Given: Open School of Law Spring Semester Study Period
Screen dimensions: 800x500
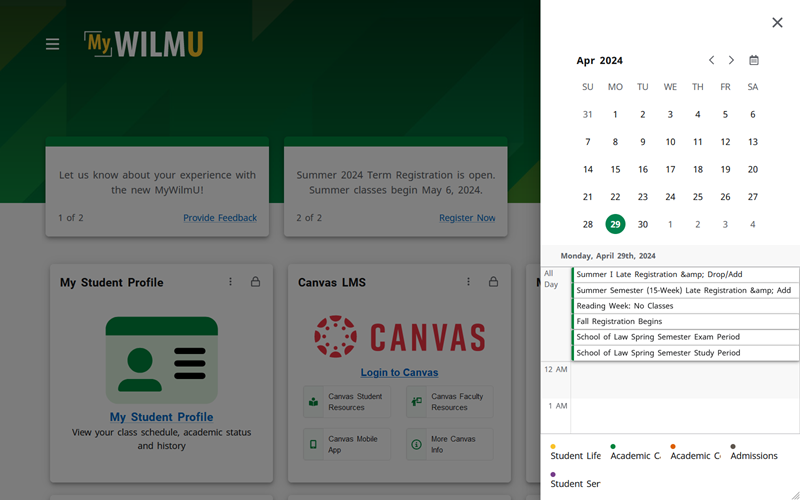Looking at the screenshot, I should click(685, 353).
